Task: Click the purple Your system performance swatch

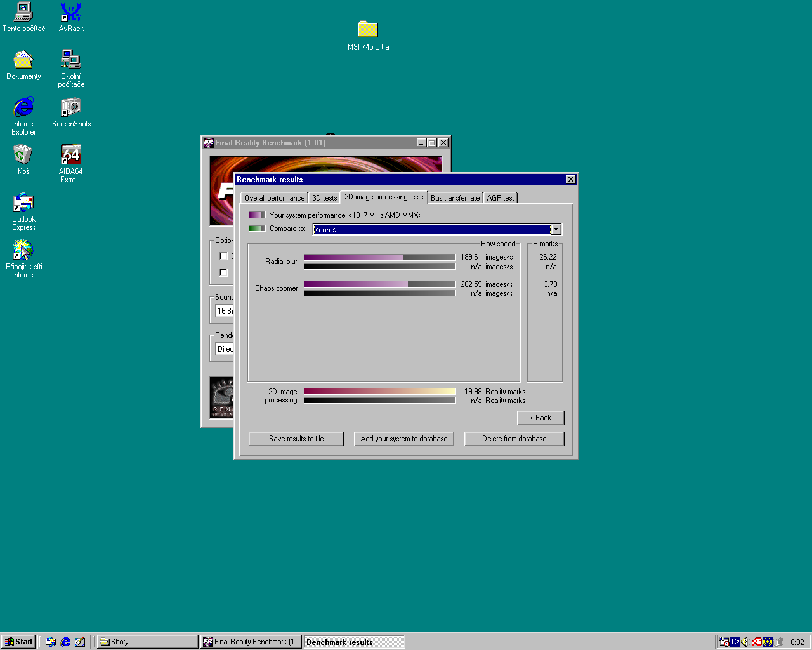Action: (257, 215)
